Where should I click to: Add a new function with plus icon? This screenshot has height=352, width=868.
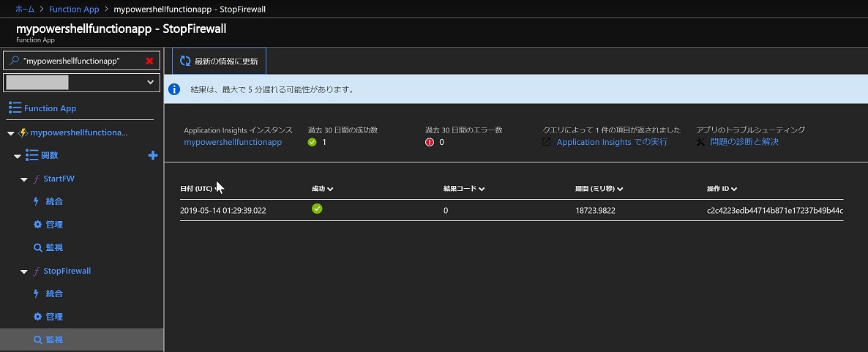tap(153, 156)
